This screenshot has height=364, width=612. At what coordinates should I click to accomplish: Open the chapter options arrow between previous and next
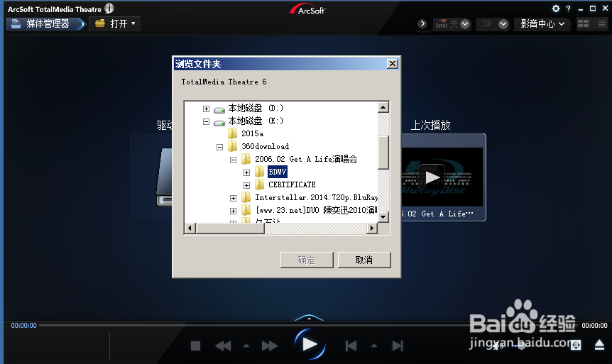(374, 346)
